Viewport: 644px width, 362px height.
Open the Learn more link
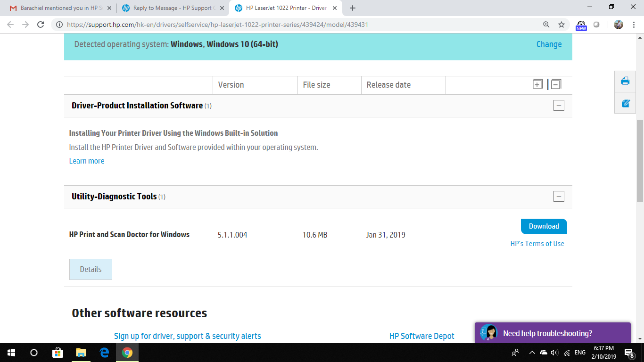click(x=87, y=161)
